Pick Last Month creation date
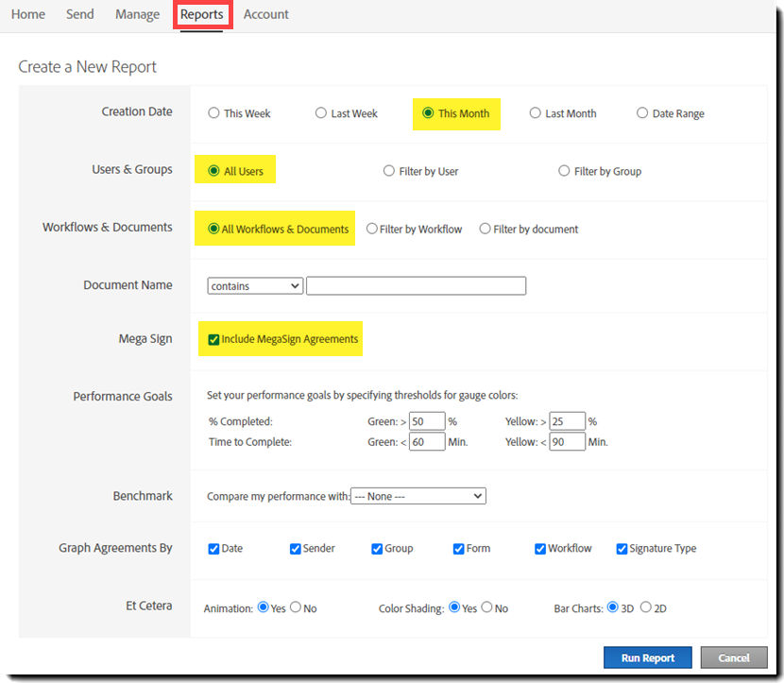The height and width of the screenshot is (683, 784). tap(535, 113)
